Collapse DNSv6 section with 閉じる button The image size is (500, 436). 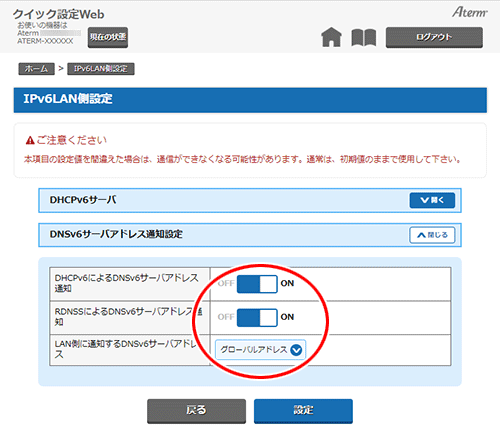pos(432,235)
